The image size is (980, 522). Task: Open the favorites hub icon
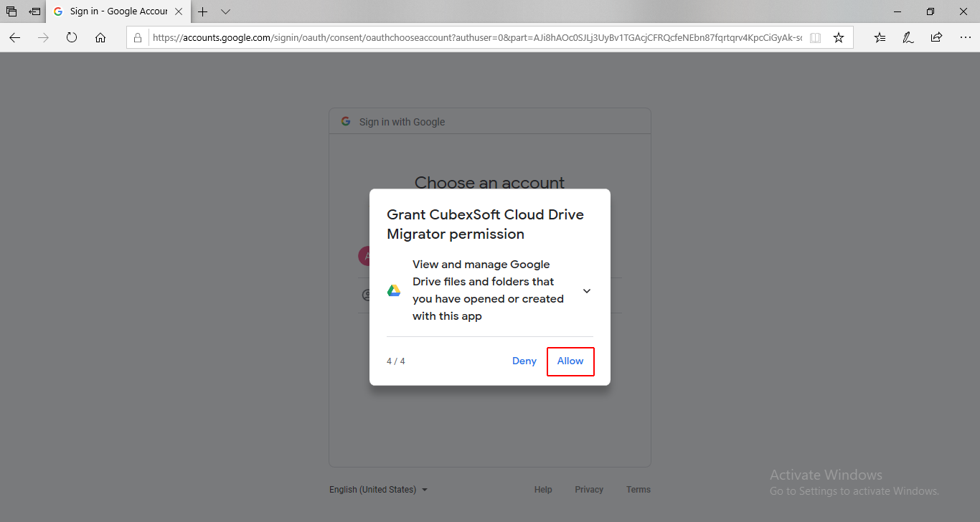[880, 38]
